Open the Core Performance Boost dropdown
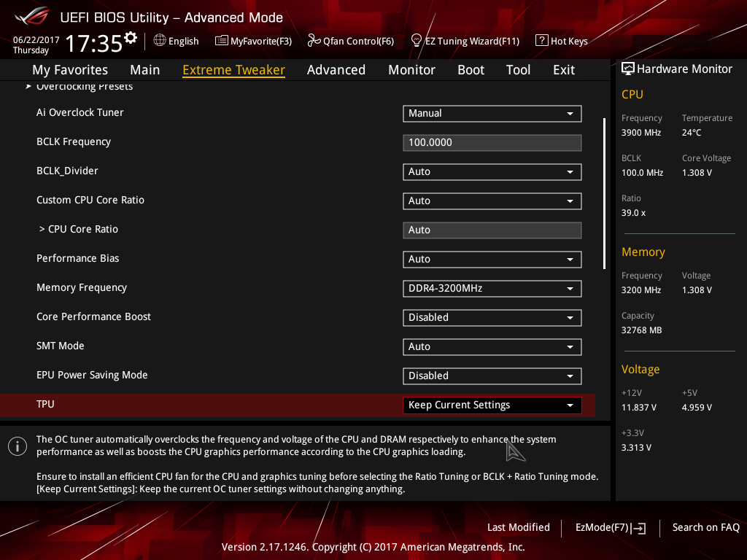 tap(492, 318)
